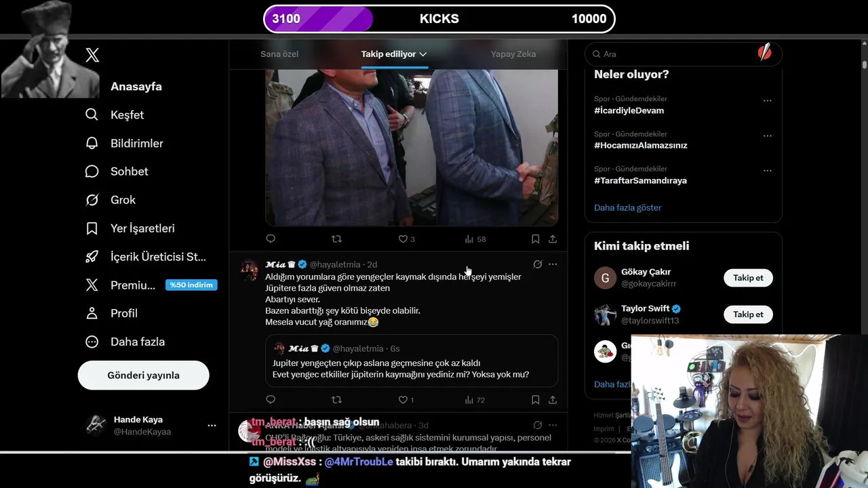This screenshot has width=868, height=488.
Task: Open İçerik Üreticisi rocket icon
Action: (x=92, y=257)
